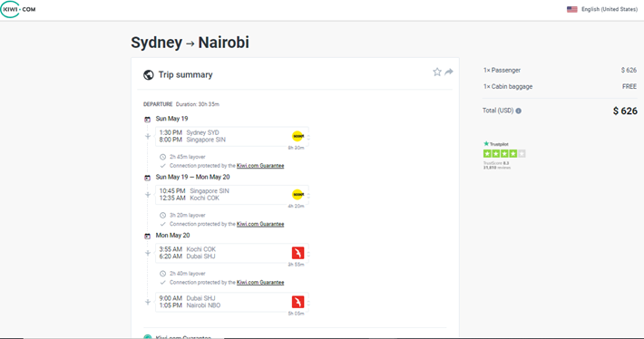The height and width of the screenshot is (339, 644).
Task: Open Kiwi.com Guarantee link after 2h 45m layover
Action: pyautogui.click(x=260, y=166)
